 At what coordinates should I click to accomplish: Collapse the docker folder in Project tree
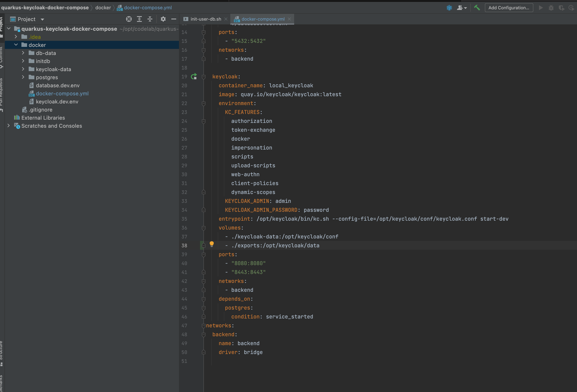(16, 45)
